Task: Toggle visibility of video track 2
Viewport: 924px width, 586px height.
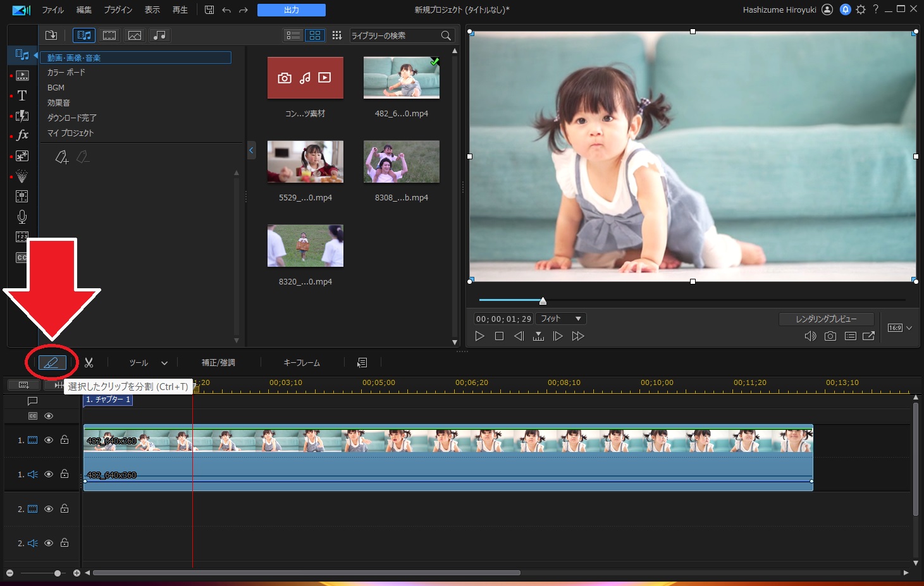Action: [49, 509]
